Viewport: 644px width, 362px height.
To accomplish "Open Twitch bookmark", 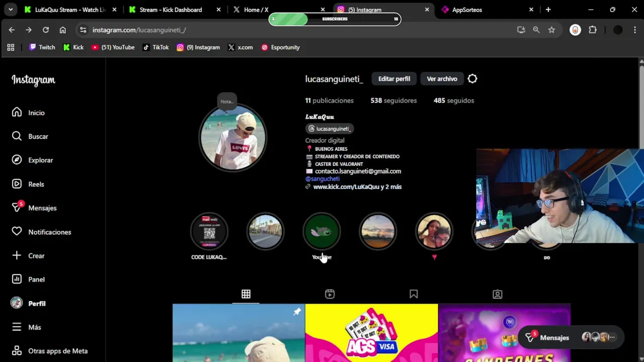I will (42, 47).
